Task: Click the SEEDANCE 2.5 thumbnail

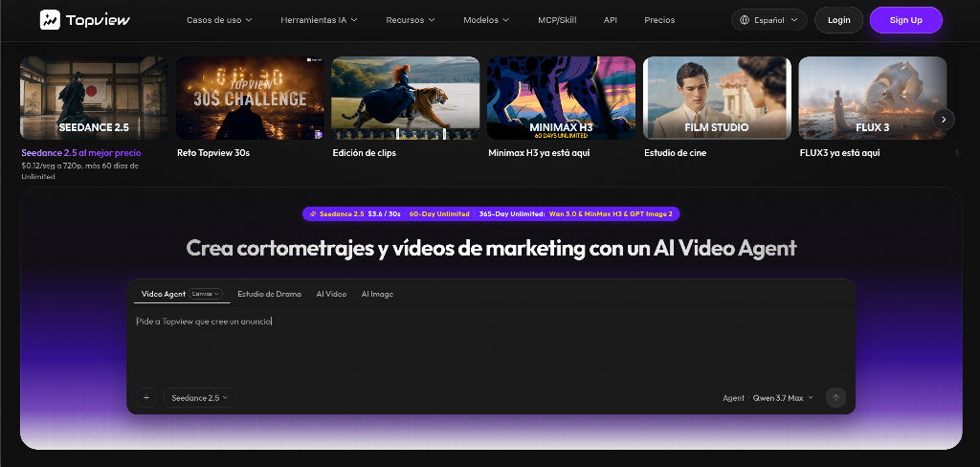Action: (94, 98)
